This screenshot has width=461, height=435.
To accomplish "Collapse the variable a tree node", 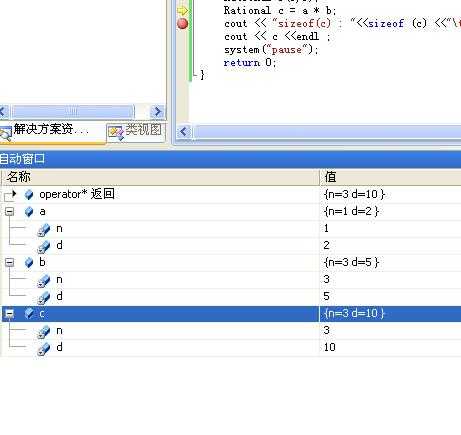I will 10,212.
